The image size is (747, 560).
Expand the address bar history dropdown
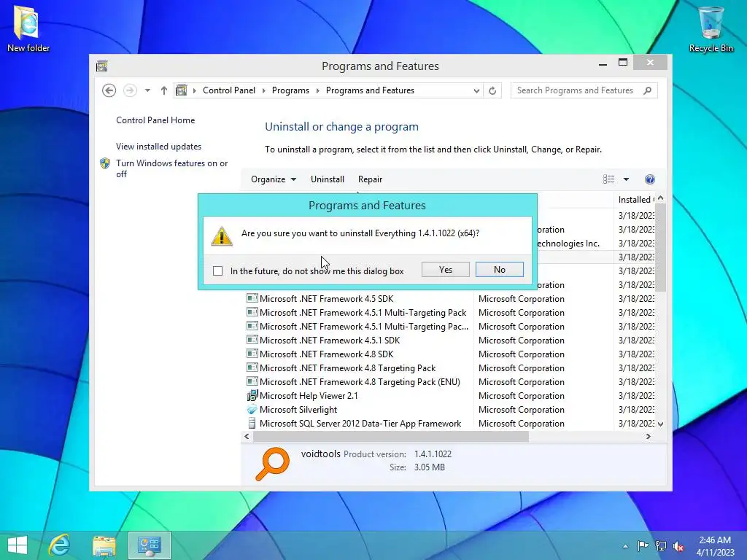point(476,90)
